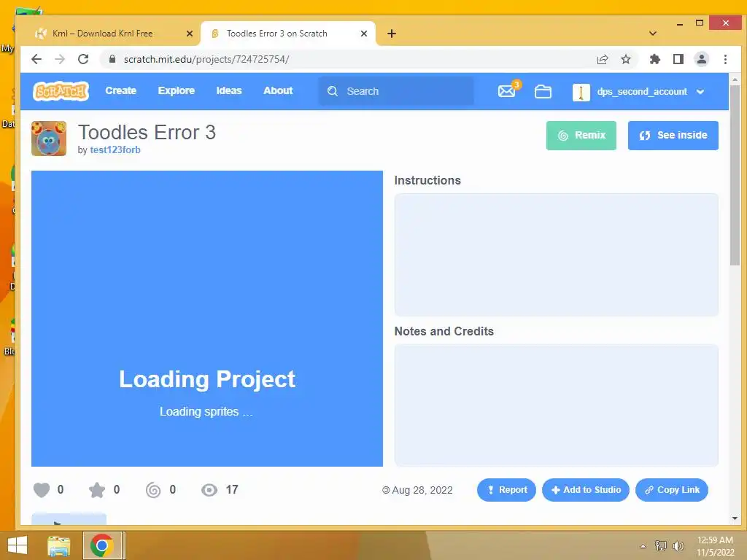The image size is (747, 560).
Task: Click the address bar URL
Action: [206, 60]
